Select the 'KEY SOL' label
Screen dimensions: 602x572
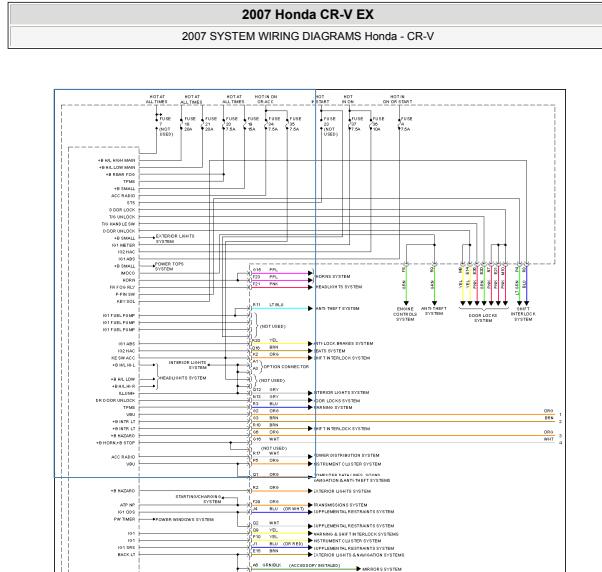(126, 301)
